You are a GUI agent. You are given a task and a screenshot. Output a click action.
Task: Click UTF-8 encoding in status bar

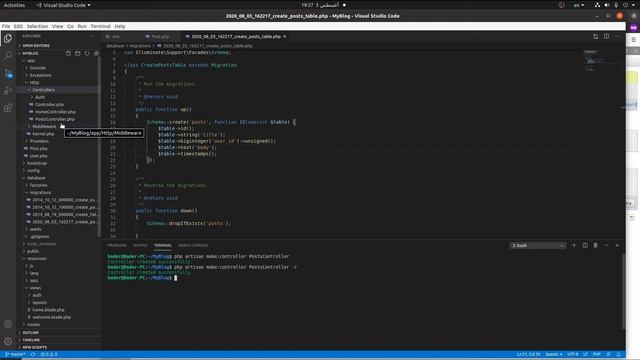click(573, 354)
